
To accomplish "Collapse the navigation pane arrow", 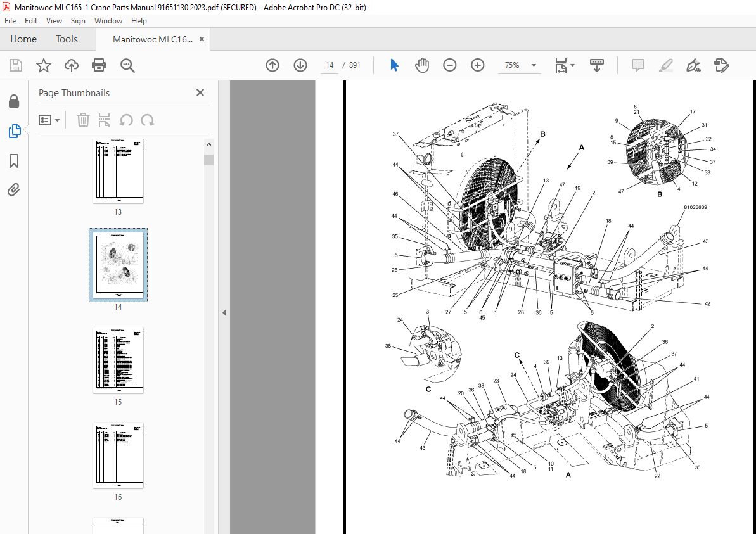I will coord(224,313).
